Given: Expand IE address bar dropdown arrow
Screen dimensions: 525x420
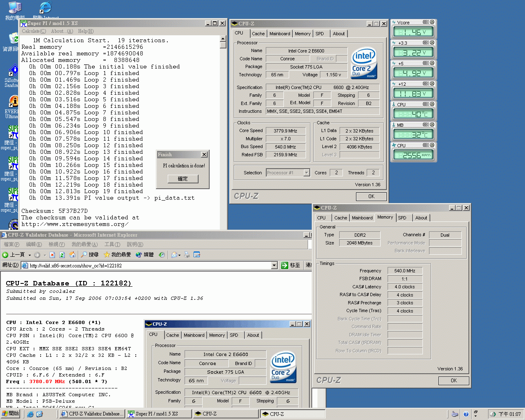Looking at the screenshot, I should coord(274,265).
